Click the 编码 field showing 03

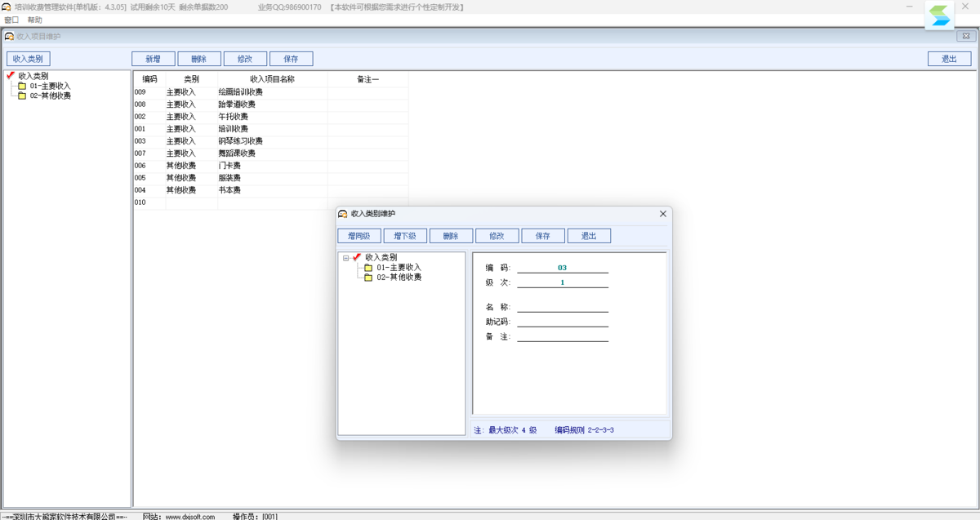click(563, 268)
